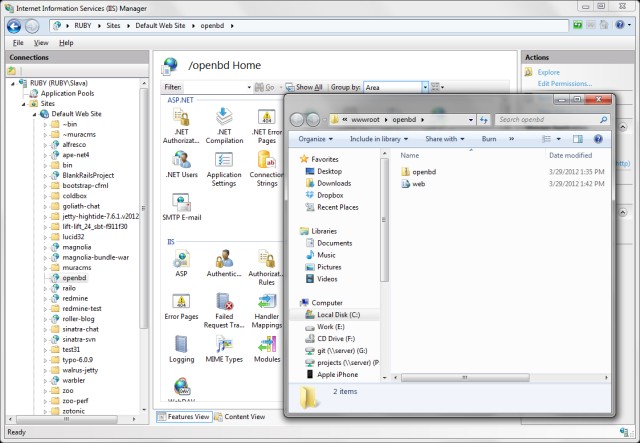The height and width of the screenshot is (443, 640).
Task: Select Application Pools in the tree
Action: click(67, 93)
